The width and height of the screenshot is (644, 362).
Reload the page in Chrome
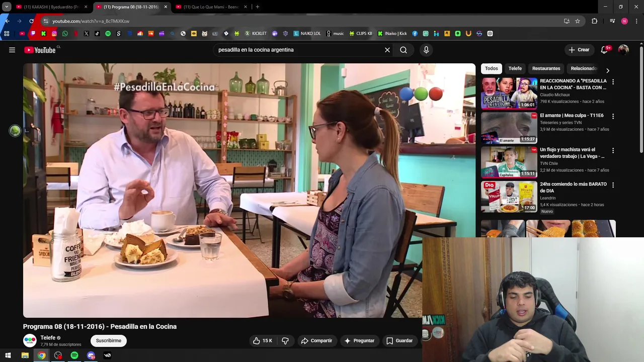[x=31, y=21]
